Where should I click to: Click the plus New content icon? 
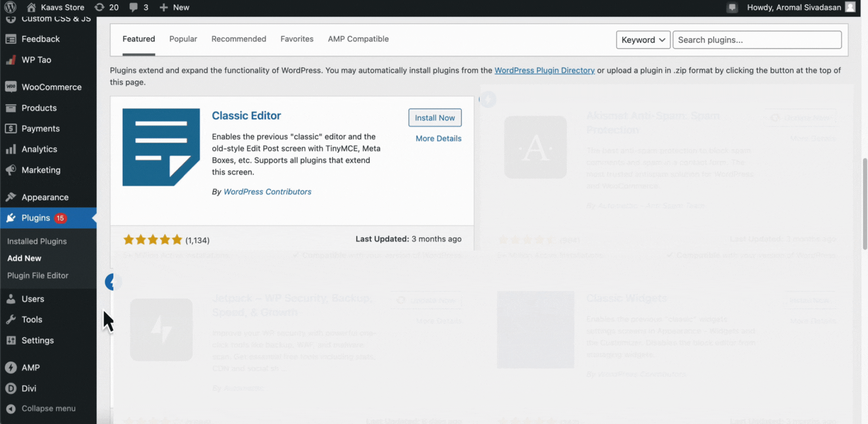[x=163, y=7]
